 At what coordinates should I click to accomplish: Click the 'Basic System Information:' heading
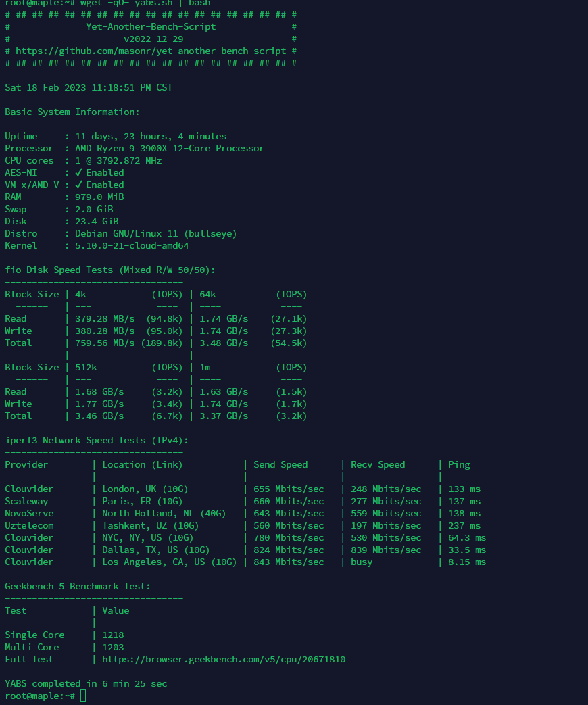point(72,112)
